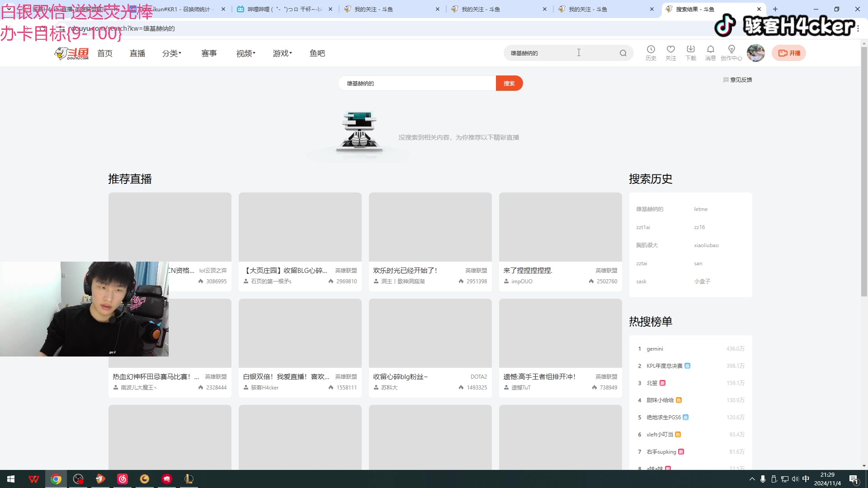Open OBS Studio from the taskbar

(78, 479)
